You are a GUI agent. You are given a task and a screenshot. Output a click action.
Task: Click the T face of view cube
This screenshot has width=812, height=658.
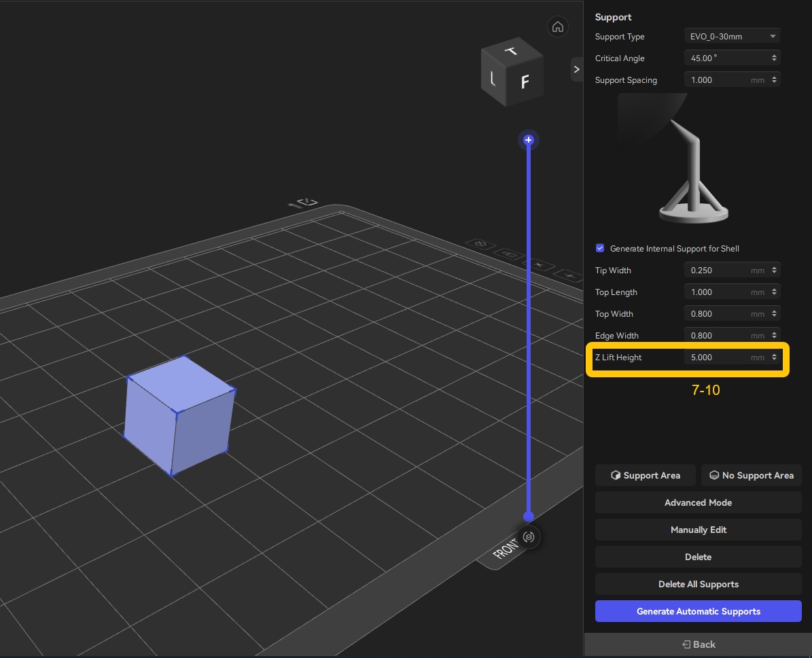click(512, 50)
